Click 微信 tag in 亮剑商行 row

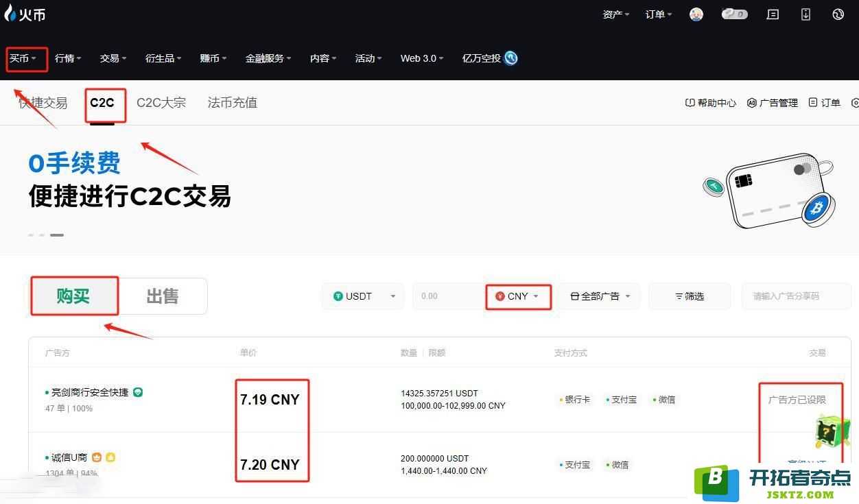663,399
